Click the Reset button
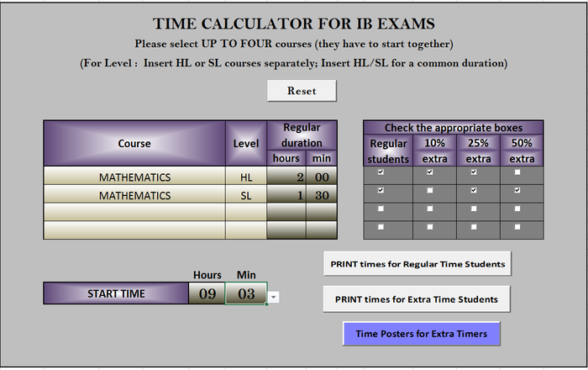 pyautogui.click(x=302, y=91)
